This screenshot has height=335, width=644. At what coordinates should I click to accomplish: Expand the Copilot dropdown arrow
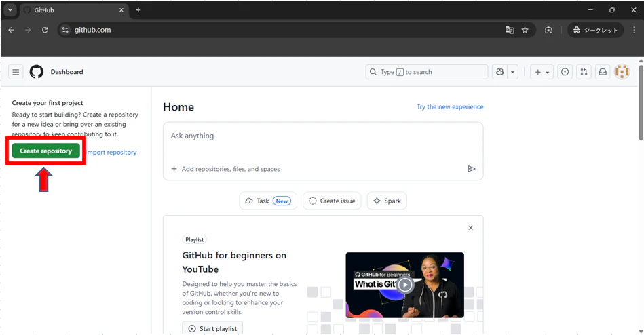tap(512, 72)
